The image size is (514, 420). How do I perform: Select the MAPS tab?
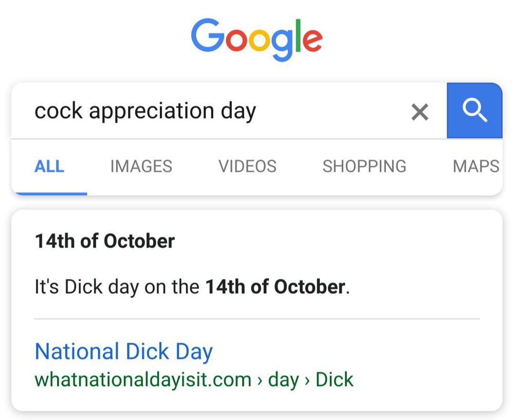[475, 167]
